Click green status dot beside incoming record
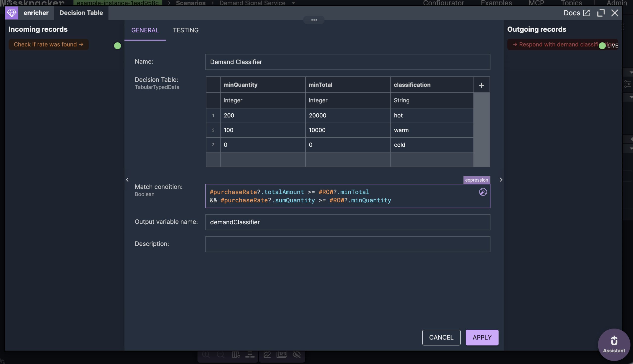 pyautogui.click(x=117, y=46)
